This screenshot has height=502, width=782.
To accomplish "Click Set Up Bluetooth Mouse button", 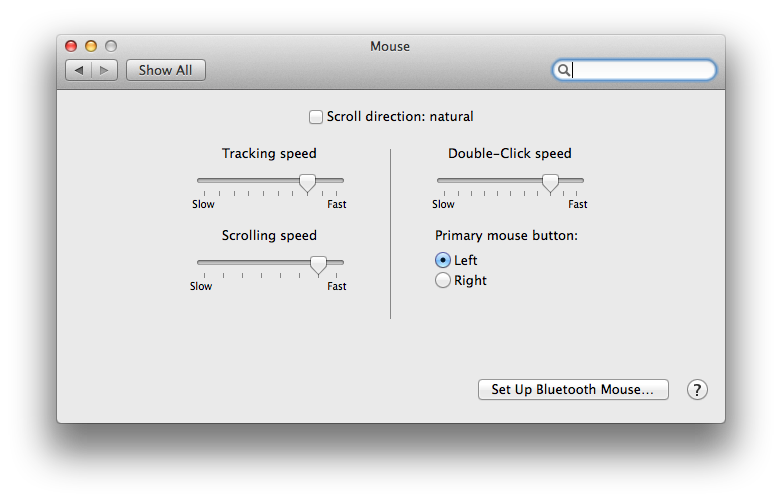I will (573, 389).
